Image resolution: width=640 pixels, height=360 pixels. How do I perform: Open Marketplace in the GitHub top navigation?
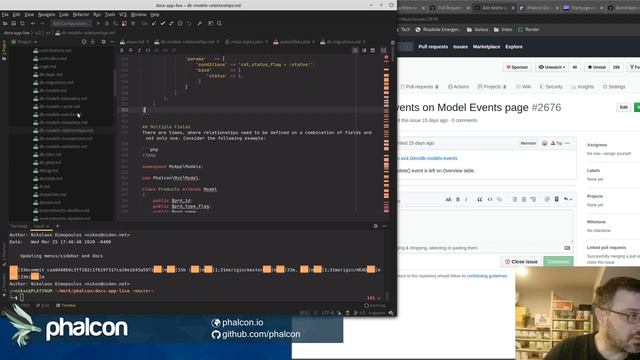point(486,47)
